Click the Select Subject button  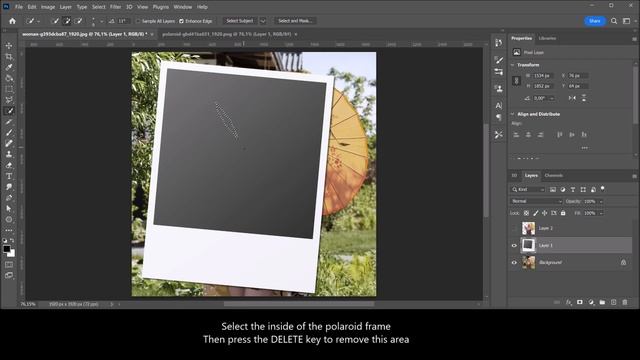pos(240,21)
